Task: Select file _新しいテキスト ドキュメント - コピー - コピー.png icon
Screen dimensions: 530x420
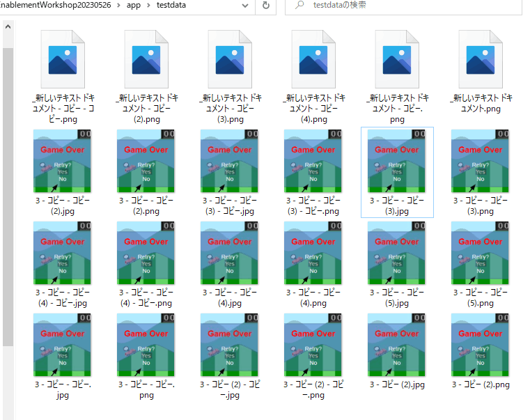Action: pyautogui.click(x=63, y=59)
